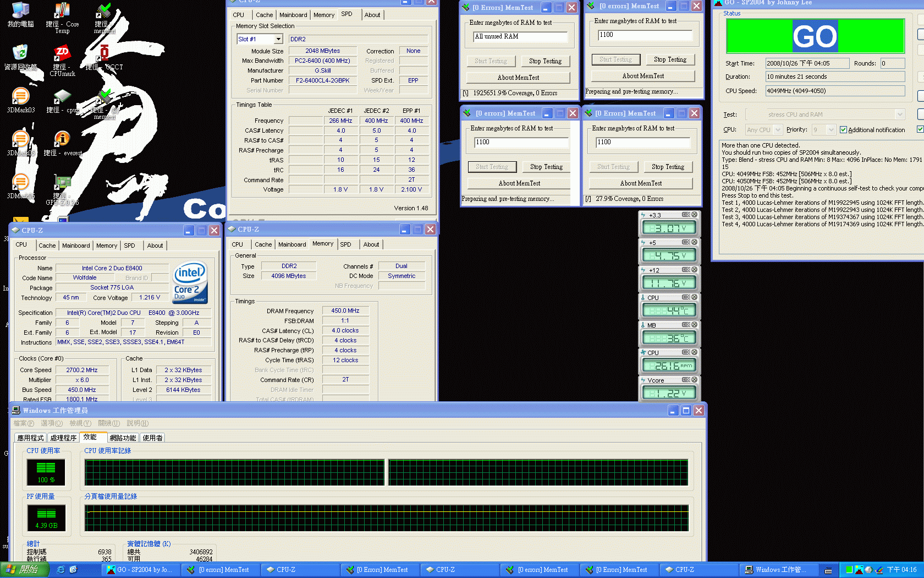Open the 檢視(V) menu in Task Manager
The height and width of the screenshot is (578, 924).
[80, 423]
